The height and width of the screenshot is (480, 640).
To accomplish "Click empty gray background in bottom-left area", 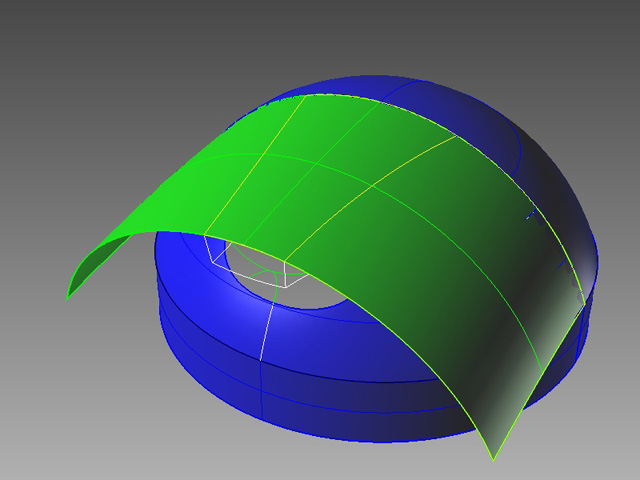I will [x=80, y=420].
